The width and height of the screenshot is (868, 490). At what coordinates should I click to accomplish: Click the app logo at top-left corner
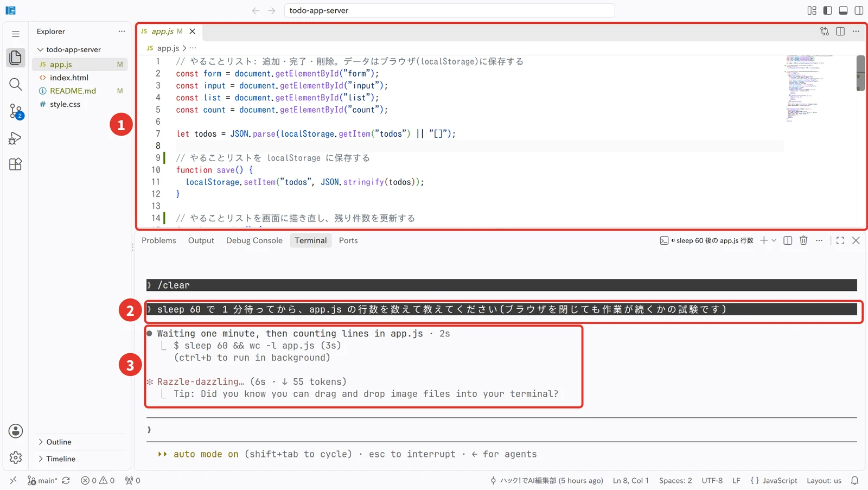tap(10, 10)
